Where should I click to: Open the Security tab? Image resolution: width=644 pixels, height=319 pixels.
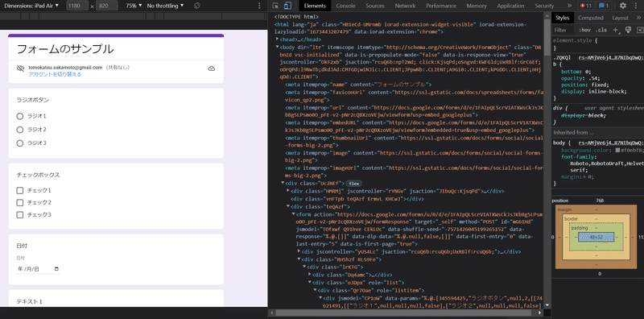pos(544,6)
